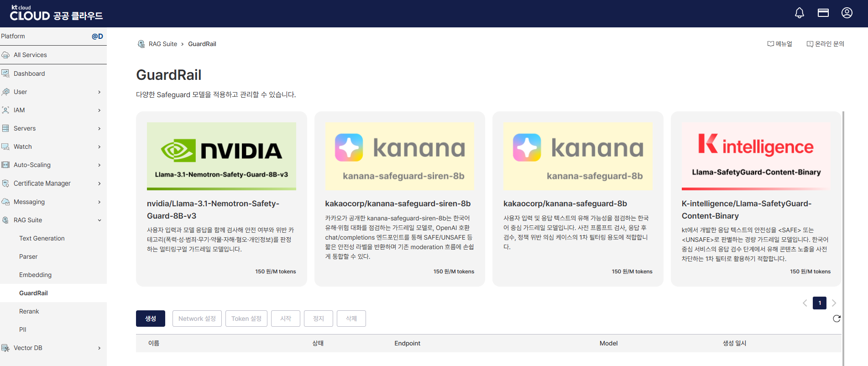868x366 pixels.
Task: Select the kanana-safeguard-siren-8b thumbnail
Action: [x=400, y=156]
